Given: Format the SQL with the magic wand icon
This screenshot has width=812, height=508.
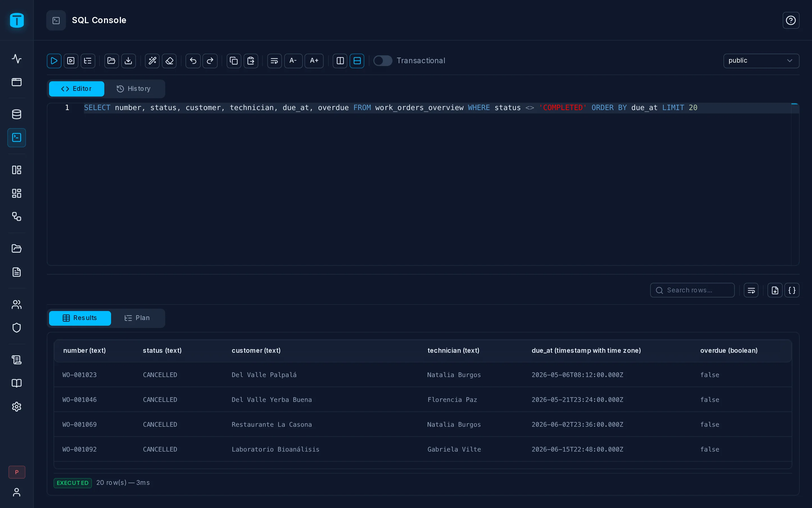Looking at the screenshot, I should pos(152,61).
